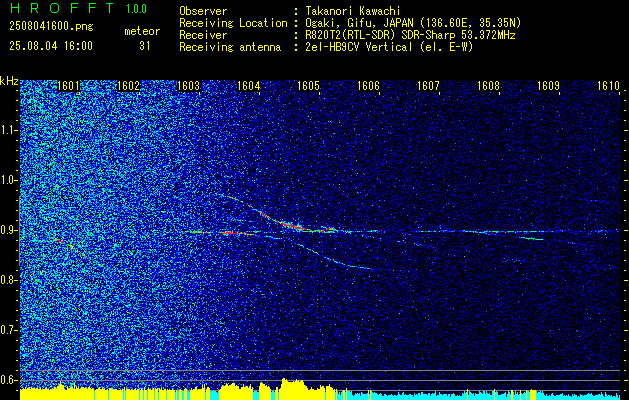Click the 1605 time marker
629x400 pixels.
(x=308, y=86)
